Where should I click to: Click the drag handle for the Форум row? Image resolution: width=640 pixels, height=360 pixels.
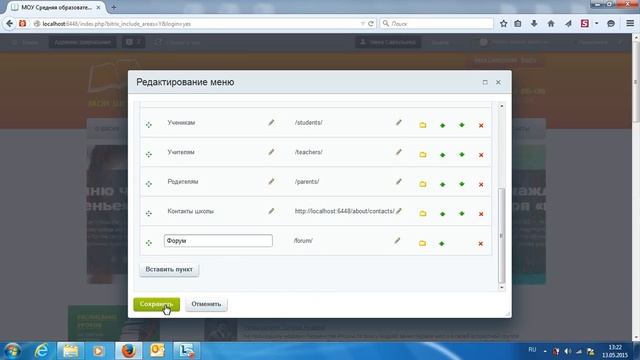149,243
